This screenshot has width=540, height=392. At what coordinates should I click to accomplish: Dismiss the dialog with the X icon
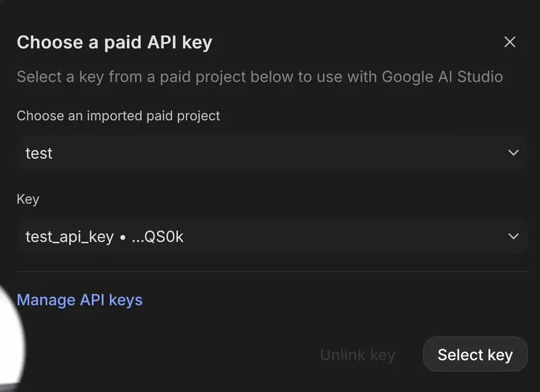coord(509,42)
